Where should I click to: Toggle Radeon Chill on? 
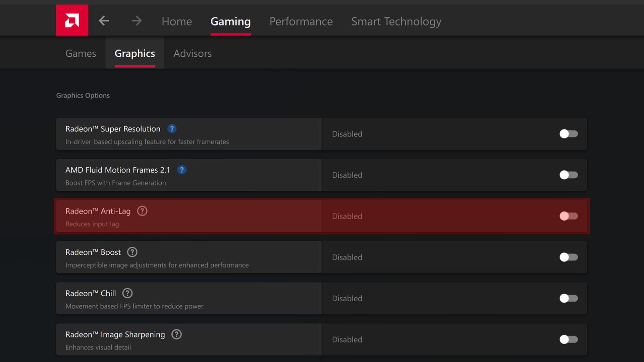click(569, 298)
